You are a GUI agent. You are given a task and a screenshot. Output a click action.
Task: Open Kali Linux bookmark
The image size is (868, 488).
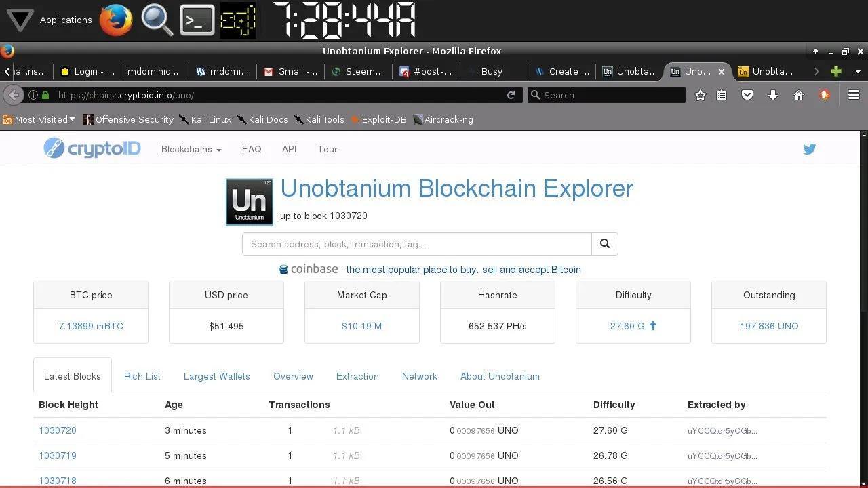205,119
